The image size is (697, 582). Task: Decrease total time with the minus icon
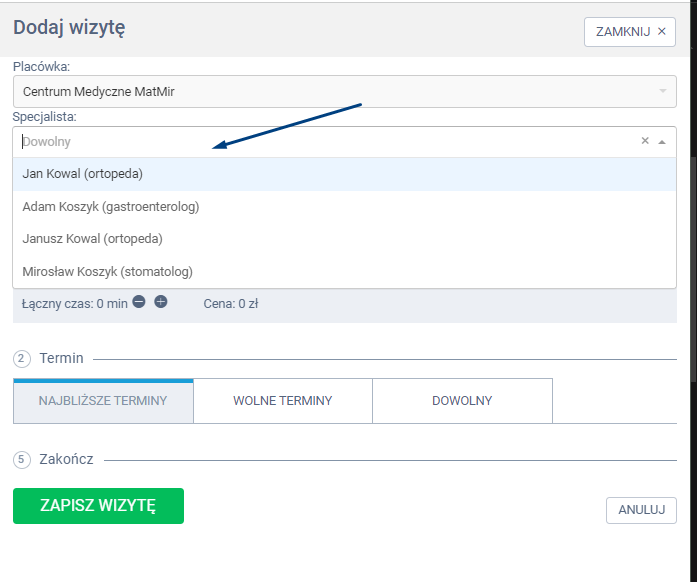[139, 302]
